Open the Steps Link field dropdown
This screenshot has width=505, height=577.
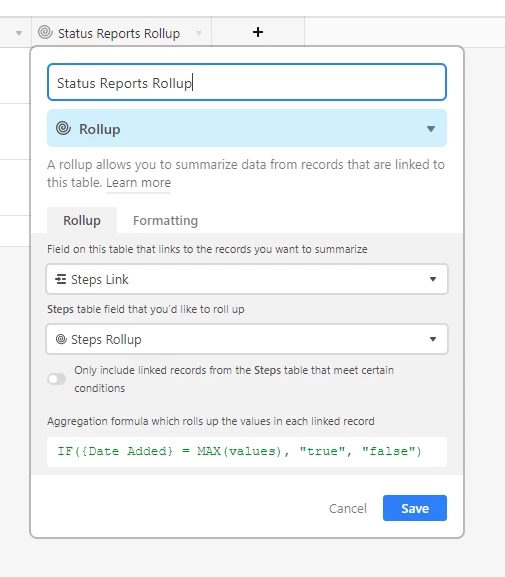tap(247, 279)
